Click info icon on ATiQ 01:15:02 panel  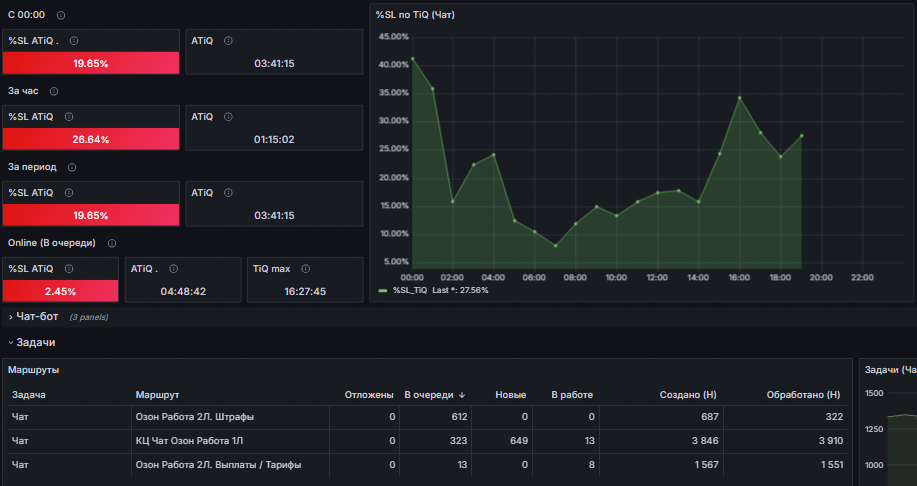click(228, 117)
